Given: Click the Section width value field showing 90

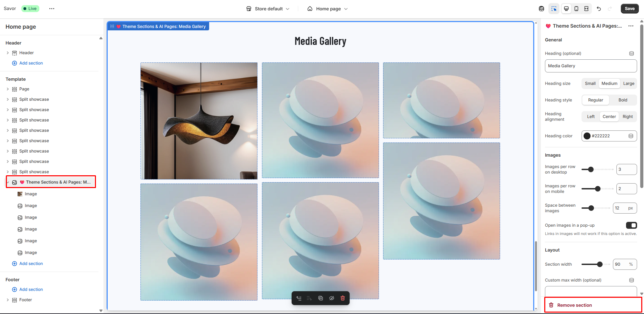Looking at the screenshot, I should (x=625, y=264).
